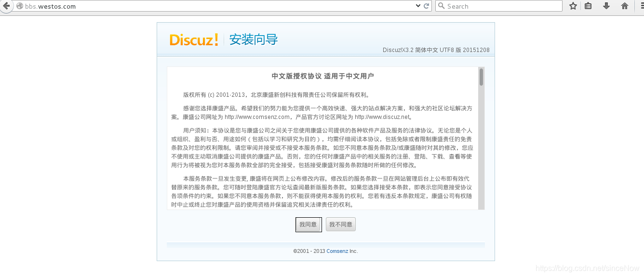
Task: Click the 安装向导 heading text
Action: coord(254,40)
